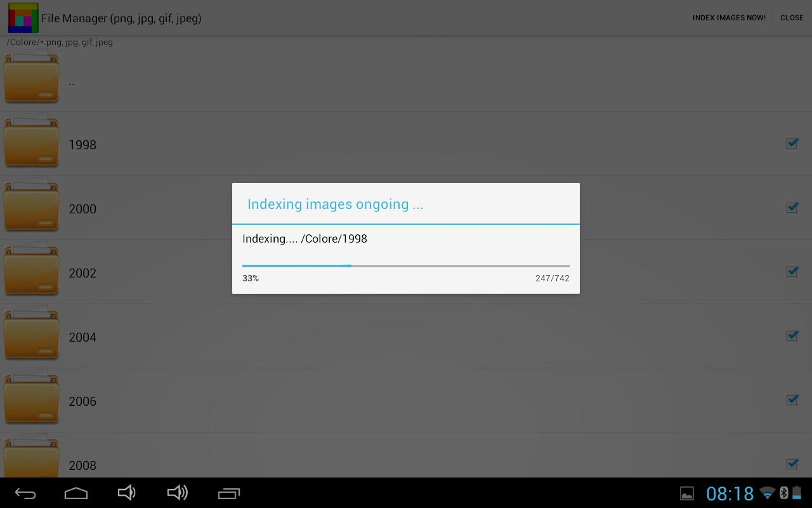Image resolution: width=812 pixels, height=508 pixels.
Task: Click the indexing progress bar
Action: [405, 265]
